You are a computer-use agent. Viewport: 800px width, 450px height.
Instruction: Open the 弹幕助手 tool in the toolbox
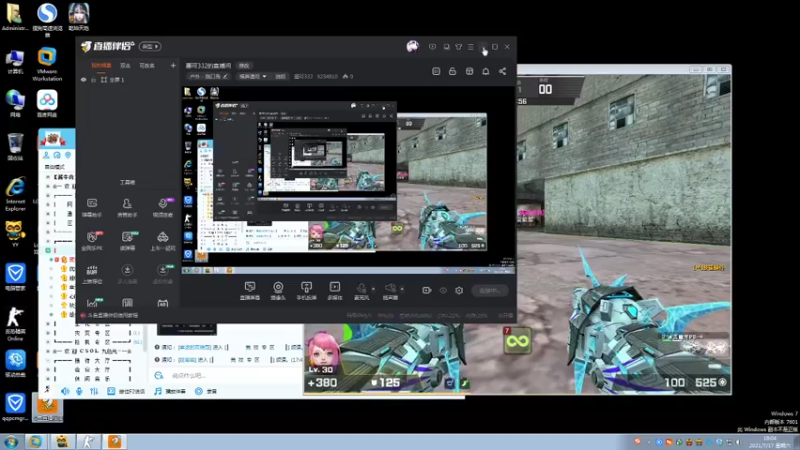(x=92, y=208)
